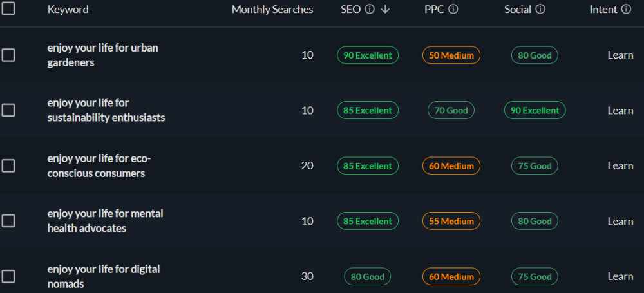Image resolution: width=644 pixels, height=293 pixels.
Task: Click the PPC column info icon
Action: (x=453, y=10)
